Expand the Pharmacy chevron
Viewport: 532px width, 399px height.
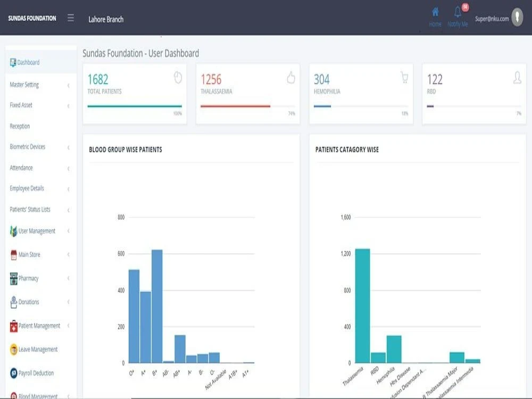coord(69,278)
